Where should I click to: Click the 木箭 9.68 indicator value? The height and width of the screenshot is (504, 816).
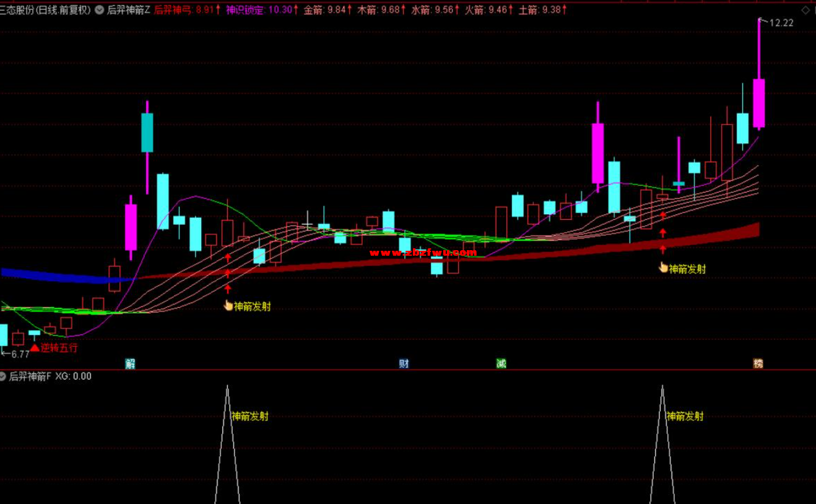(x=382, y=10)
